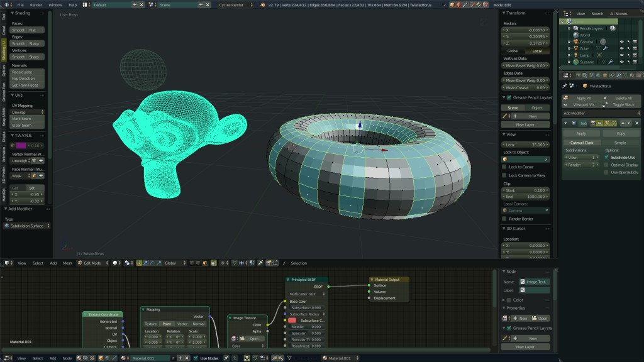644x362 pixels.
Task: Open the World properties tab icon
Action: coord(599,75)
